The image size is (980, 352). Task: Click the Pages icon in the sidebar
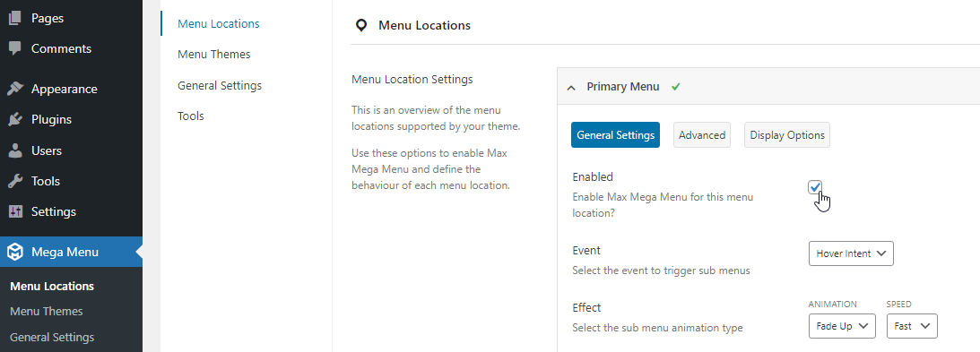pyautogui.click(x=15, y=18)
